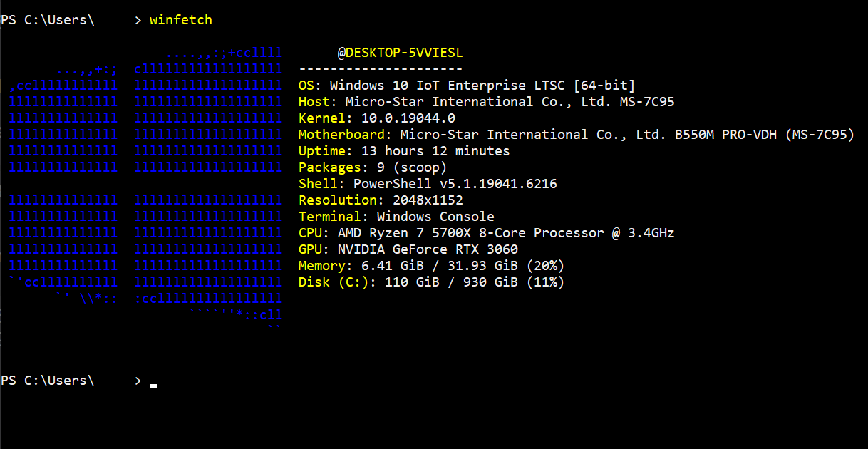The height and width of the screenshot is (449, 868).
Task: Click the first 'PS C:\Users\' prompt
Action: pyautogui.click(x=48, y=20)
